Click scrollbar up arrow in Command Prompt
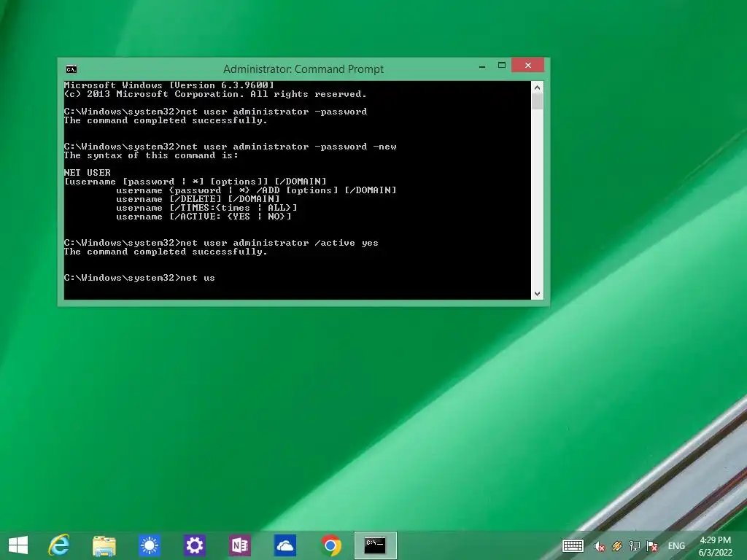The width and height of the screenshot is (747, 560). (x=537, y=87)
